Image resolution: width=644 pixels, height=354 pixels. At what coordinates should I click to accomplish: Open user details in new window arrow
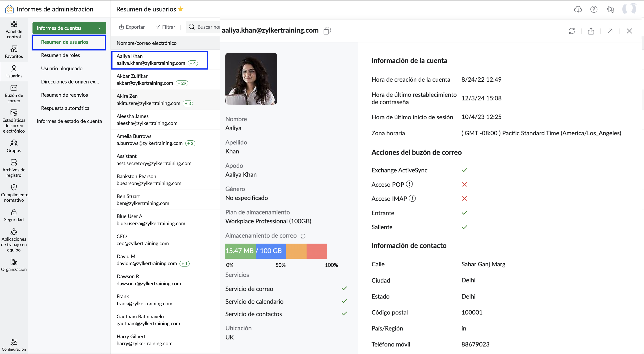[x=610, y=31]
